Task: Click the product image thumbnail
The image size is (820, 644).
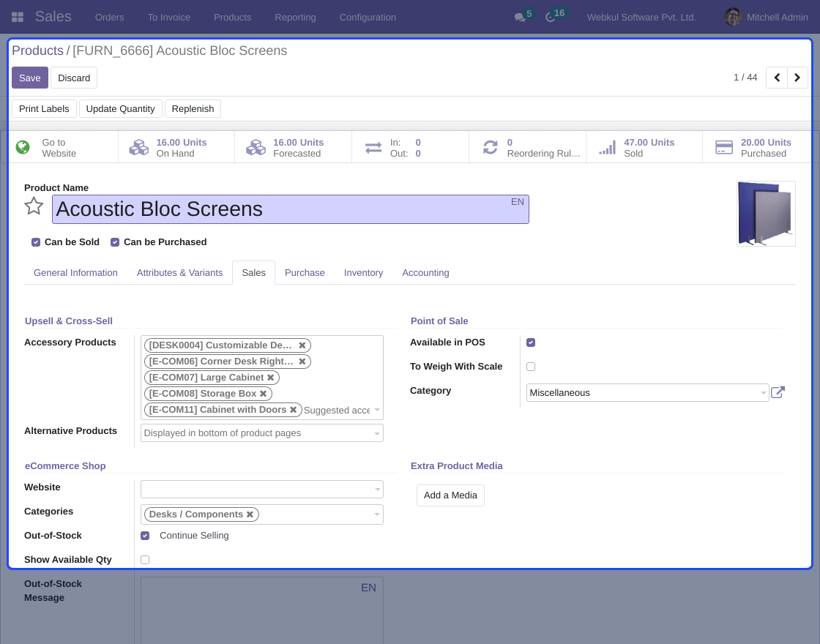Action: 766,214
